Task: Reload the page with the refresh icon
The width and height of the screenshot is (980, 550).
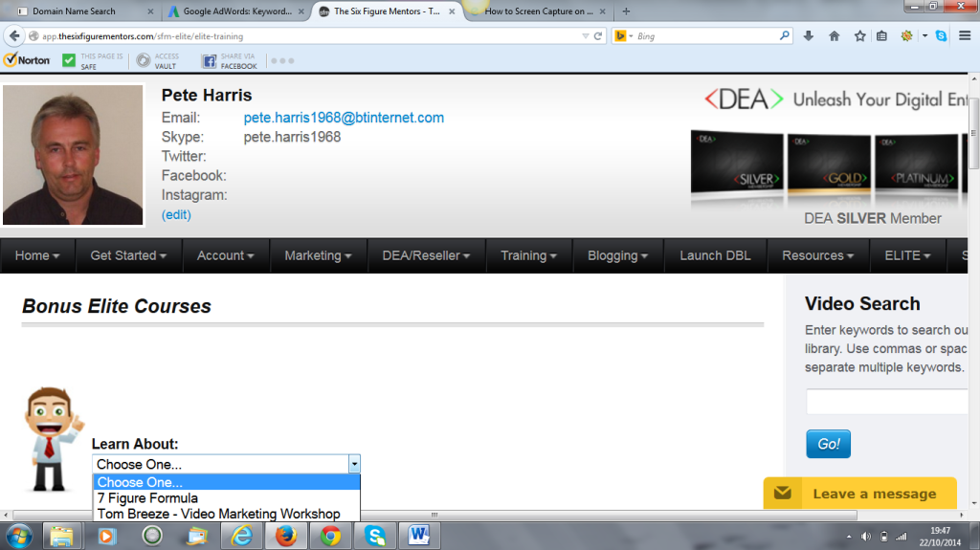Action: click(x=598, y=36)
